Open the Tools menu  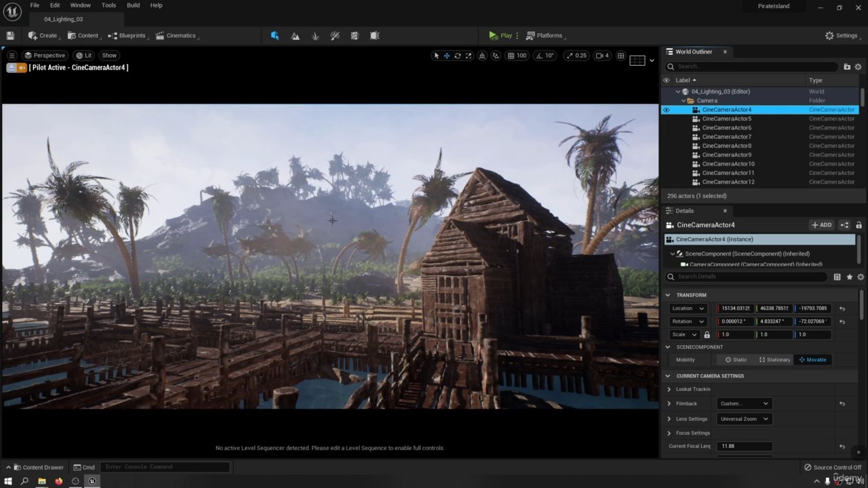108,5
